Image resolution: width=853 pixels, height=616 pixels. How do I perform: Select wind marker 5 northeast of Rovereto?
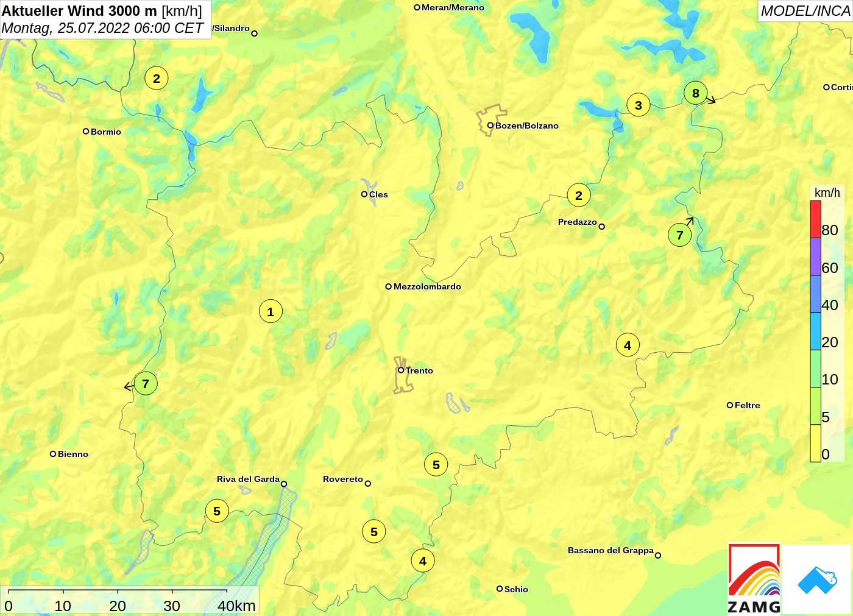coord(436,465)
